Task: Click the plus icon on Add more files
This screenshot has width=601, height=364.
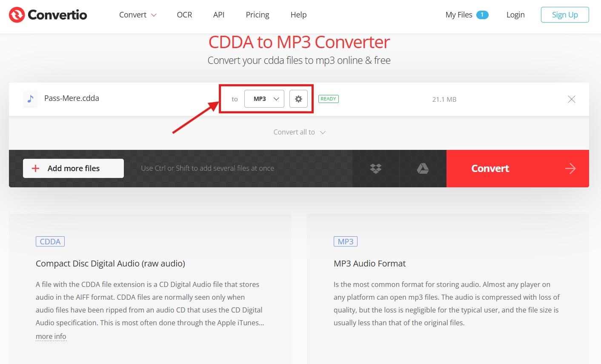Action: click(36, 169)
